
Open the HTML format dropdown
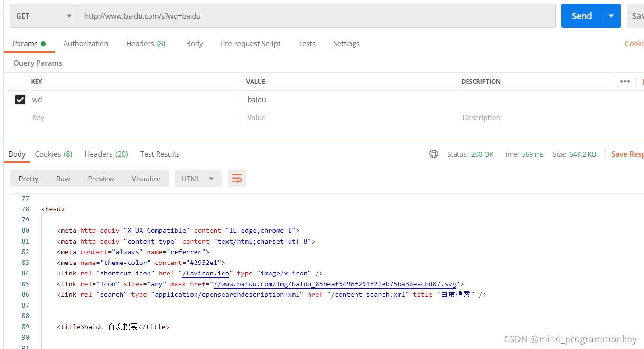click(198, 179)
